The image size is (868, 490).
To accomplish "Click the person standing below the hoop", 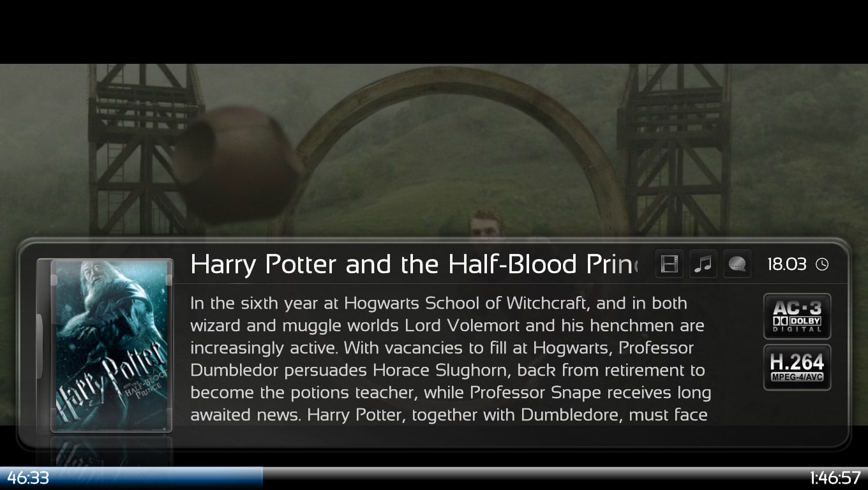I will [x=486, y=225].
